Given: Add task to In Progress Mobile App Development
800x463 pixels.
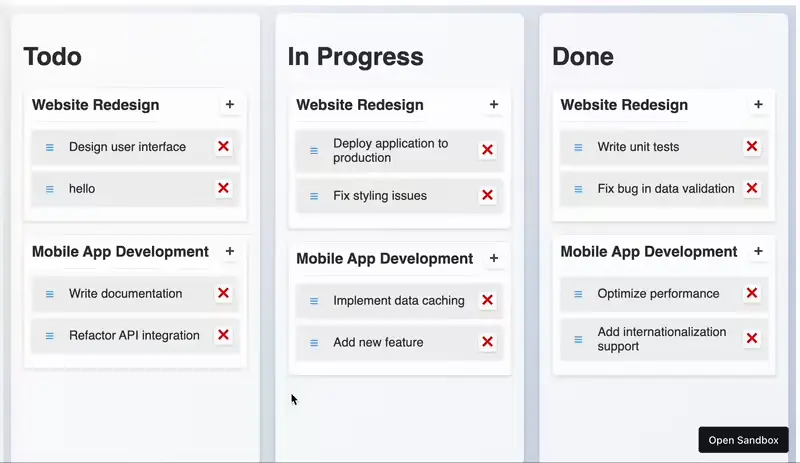Looking at the screenshot, I should tap(494, 259).
